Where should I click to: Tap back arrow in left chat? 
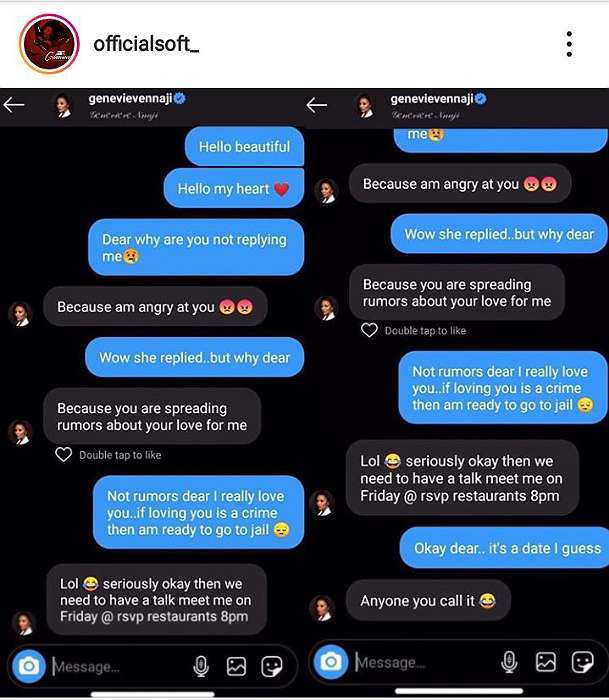click(14, 105)
